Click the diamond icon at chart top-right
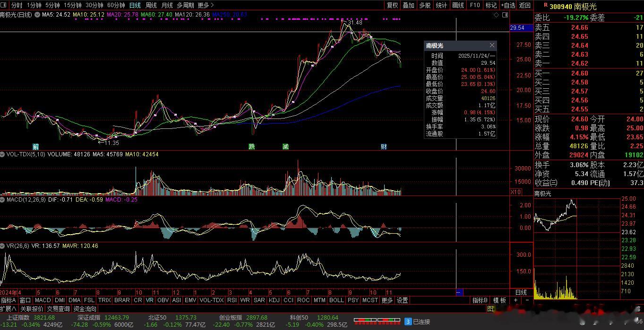 [x=496, y=15]
